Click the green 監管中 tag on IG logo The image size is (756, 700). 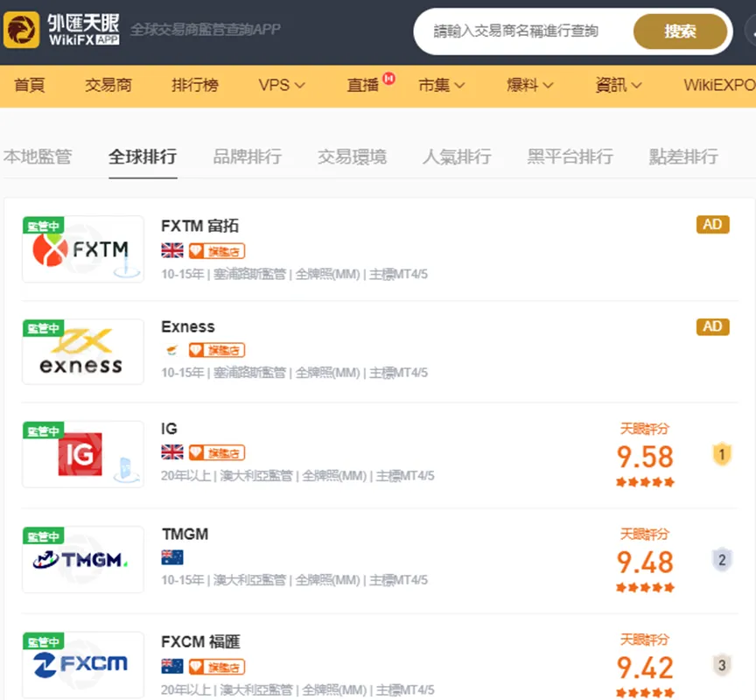(x=44, y=430)
